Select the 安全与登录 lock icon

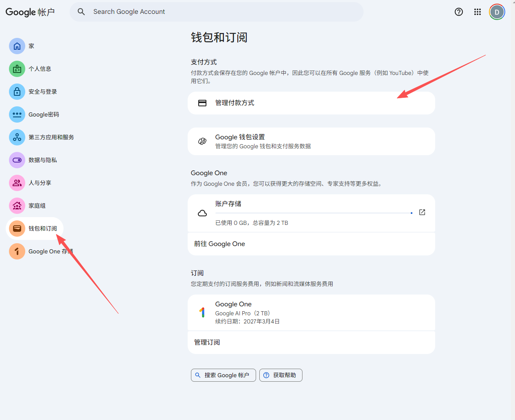17,92
